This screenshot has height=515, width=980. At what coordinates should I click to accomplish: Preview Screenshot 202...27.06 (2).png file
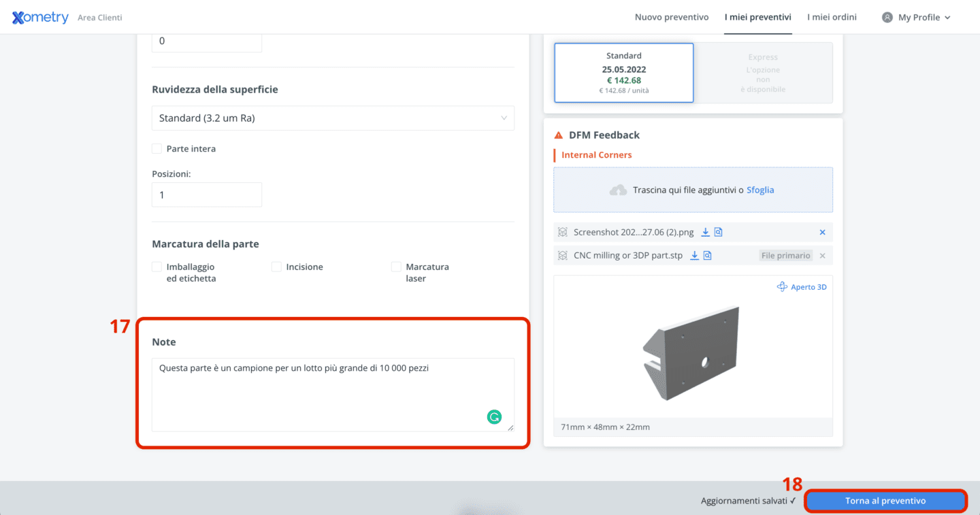718,232
